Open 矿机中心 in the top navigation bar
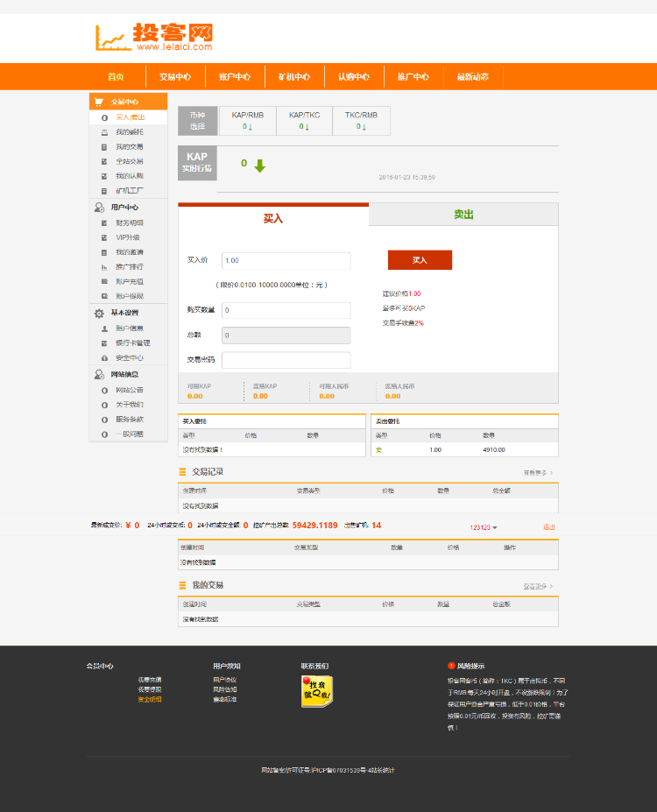The width and height of the screenshot is (657, 812). pyautogui.click(x=294, y=76)
